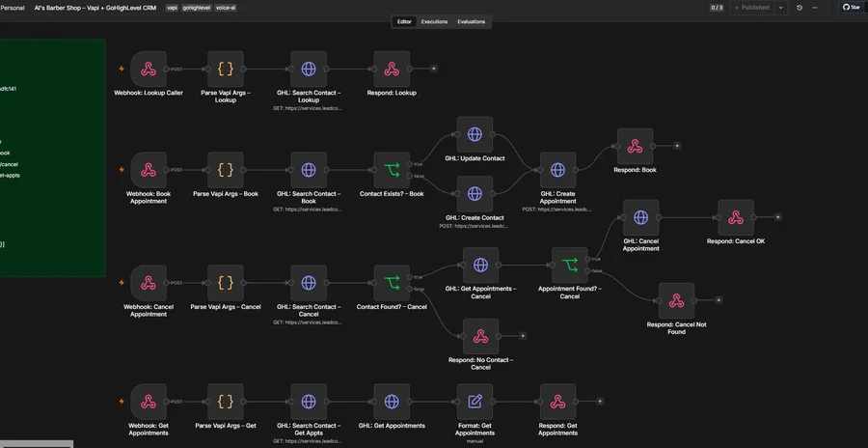Open the Respond: No Contact – Cancel node
Image resolution: width=868 pixels, height=448 pixels.
tap(480, 336)
